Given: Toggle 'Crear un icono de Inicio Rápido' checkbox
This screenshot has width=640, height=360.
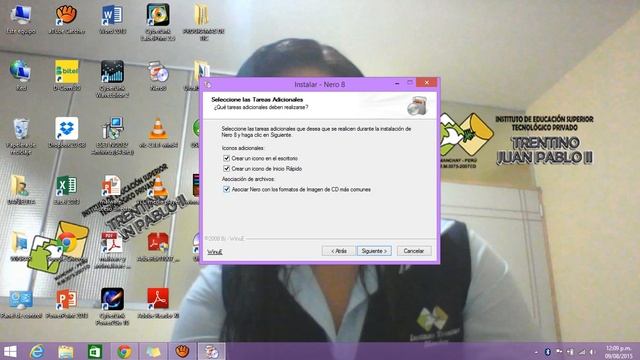Looking at the screenshot, I should coord(227,168).
